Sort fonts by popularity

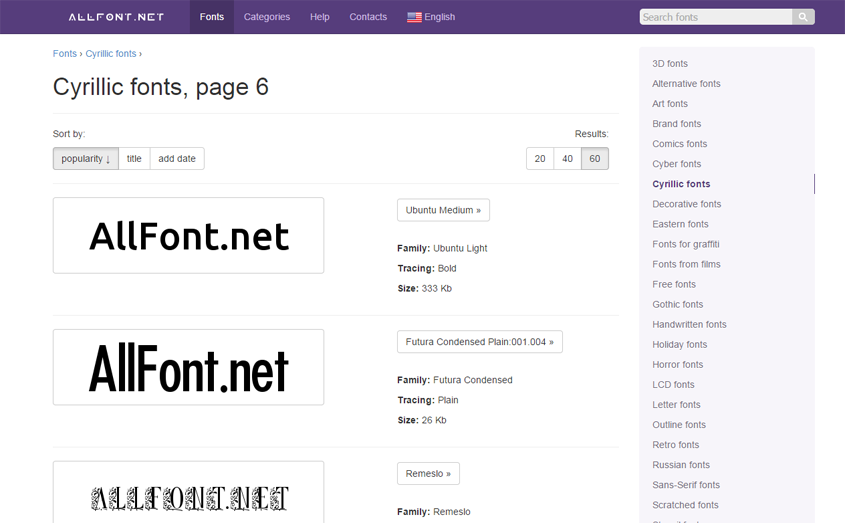[x=85, y=159]
